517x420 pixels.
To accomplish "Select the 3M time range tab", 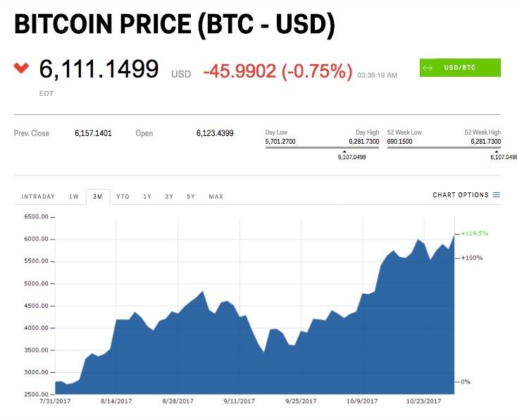I will 97,197.
